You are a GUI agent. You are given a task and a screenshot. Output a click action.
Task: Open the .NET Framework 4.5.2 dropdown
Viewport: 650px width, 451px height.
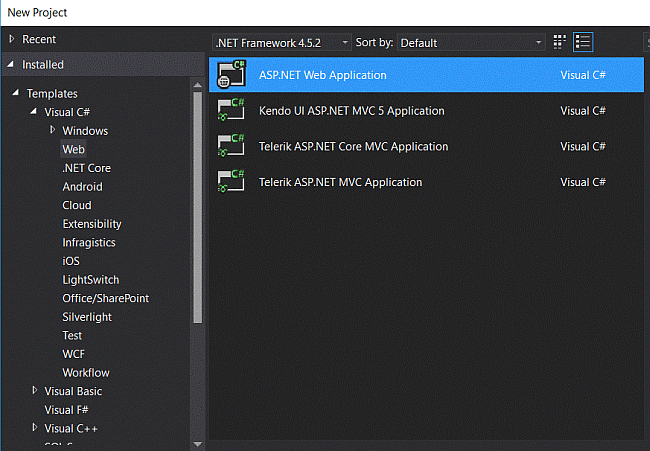(281, 43)
